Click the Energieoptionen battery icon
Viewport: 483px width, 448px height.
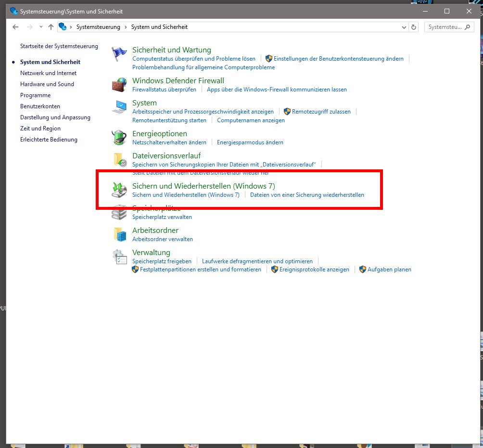coord(119,138)
